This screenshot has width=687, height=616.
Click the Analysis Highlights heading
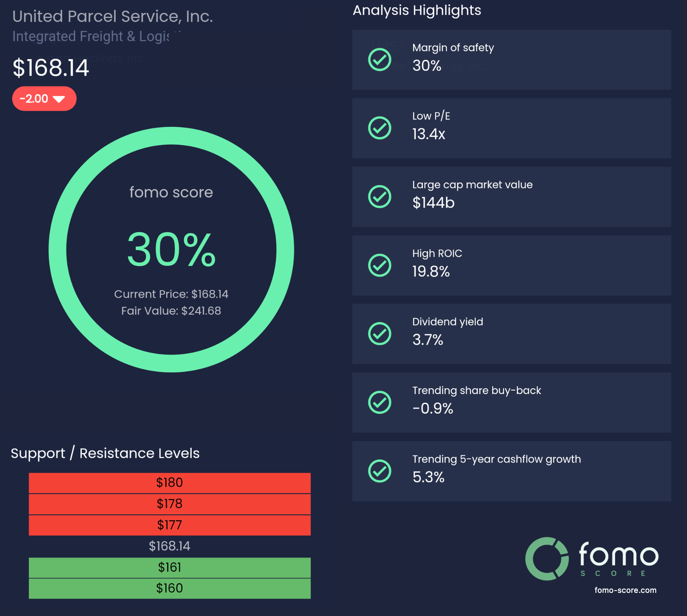[417, 10]
